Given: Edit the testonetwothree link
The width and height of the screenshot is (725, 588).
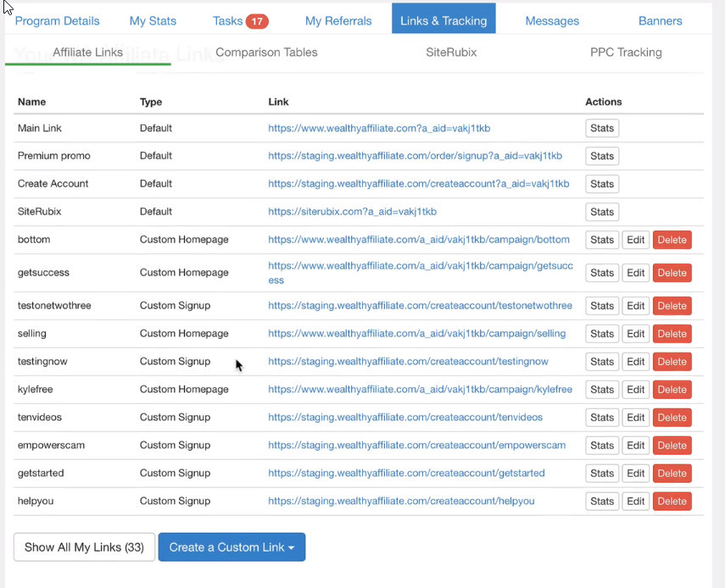Looking at the screenshot, I should click(636, 306).
